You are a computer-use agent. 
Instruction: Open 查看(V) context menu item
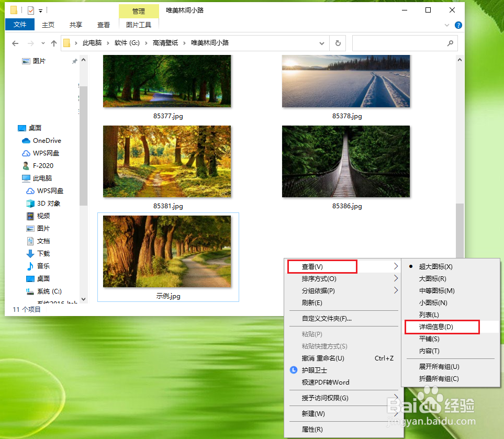[x=344, y=267]
